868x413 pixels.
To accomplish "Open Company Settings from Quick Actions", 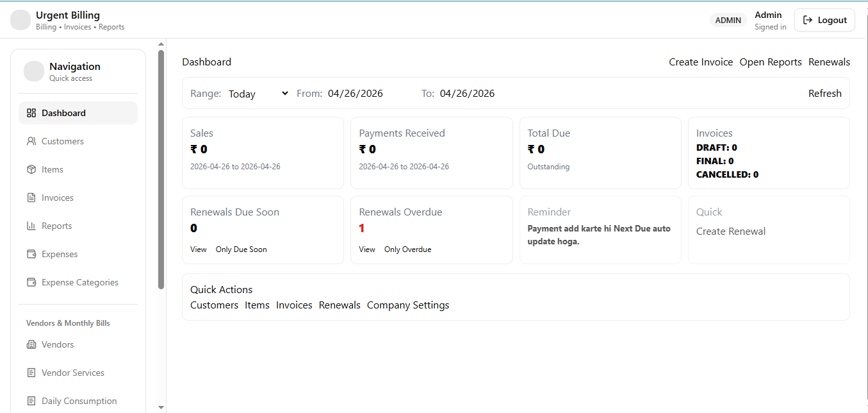I will pyautogui.click(x=408, y=305).
